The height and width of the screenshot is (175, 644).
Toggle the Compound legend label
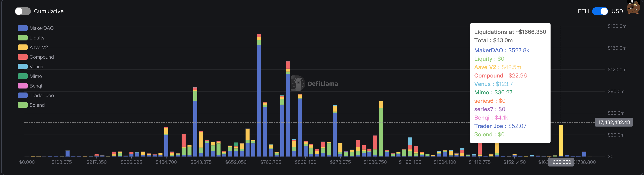42,57
